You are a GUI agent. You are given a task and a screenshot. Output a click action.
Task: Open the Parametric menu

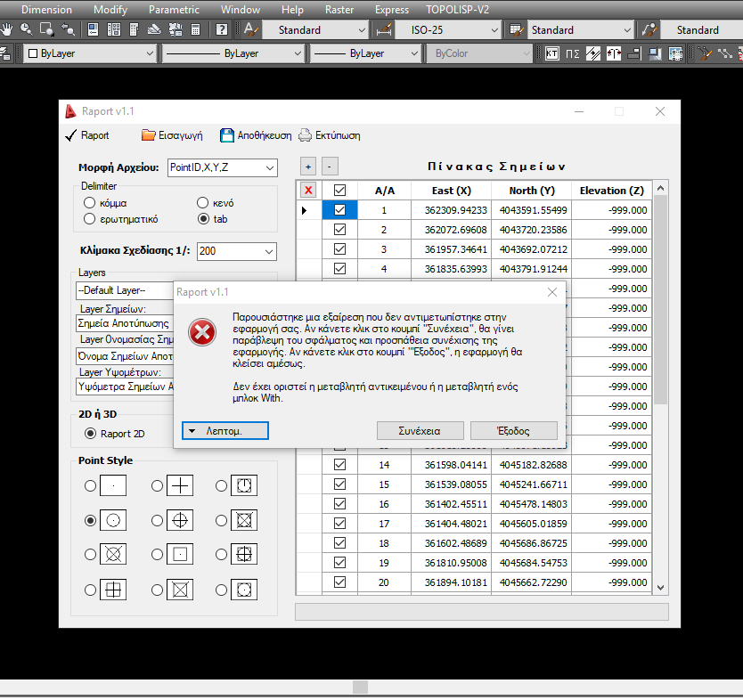coord(174,10)
